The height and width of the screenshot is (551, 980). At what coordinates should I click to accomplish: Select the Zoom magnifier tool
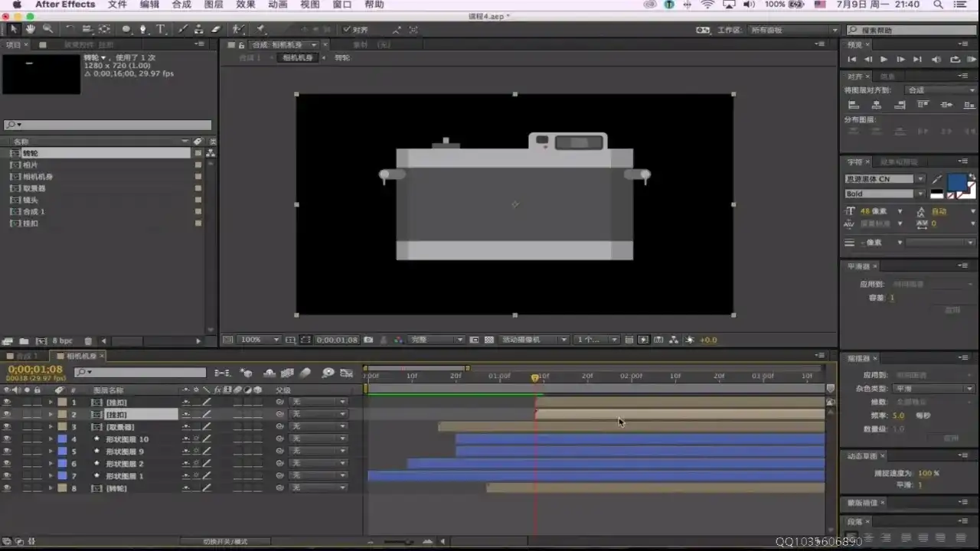pos(47,30)
